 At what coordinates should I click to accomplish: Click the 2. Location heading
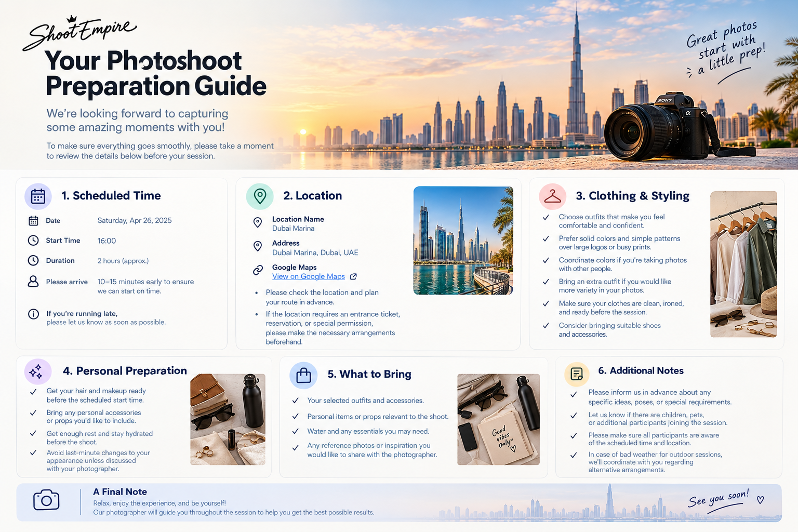tap(313, 196)
